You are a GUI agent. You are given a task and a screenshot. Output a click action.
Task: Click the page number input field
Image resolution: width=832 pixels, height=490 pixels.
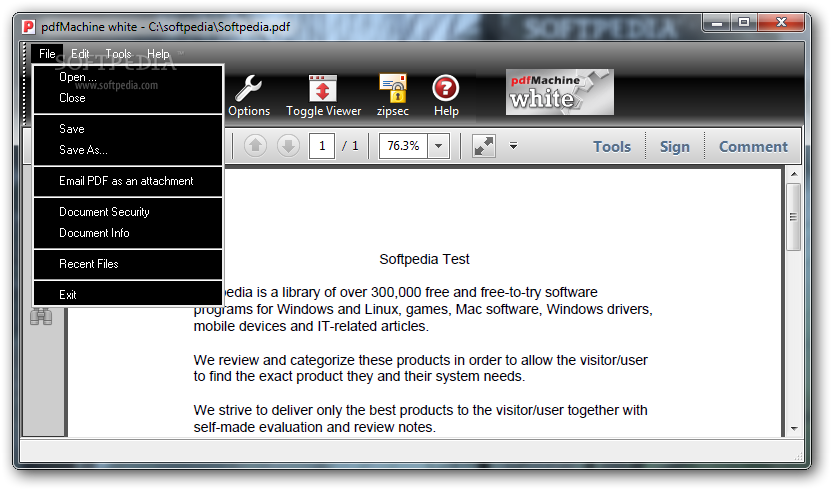click(322, 146)
